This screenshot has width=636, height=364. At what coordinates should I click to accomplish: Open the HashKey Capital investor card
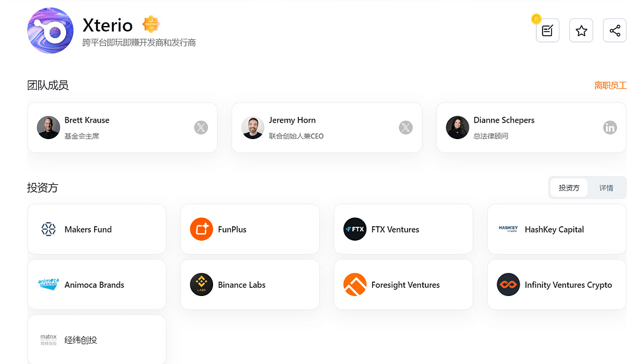tap(556, 229)
